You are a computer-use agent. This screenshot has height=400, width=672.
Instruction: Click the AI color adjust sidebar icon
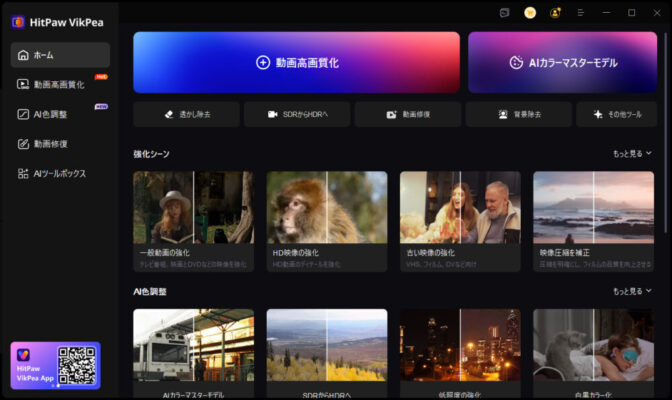23,114
